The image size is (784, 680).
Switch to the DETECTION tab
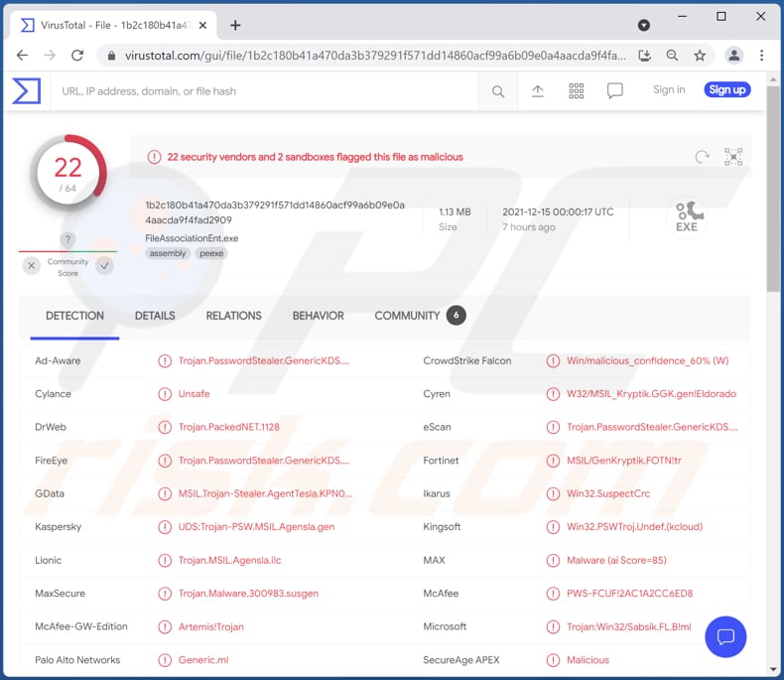[x=74, y=316]
